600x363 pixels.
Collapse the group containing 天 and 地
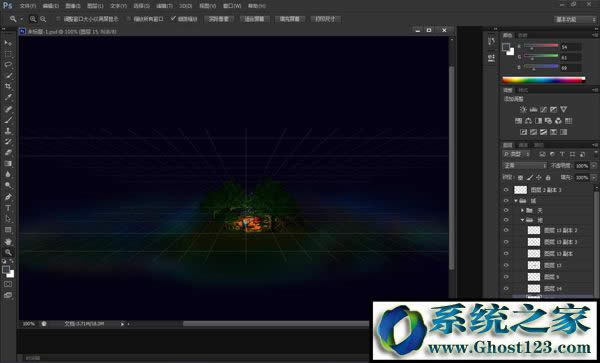(516, 200)
